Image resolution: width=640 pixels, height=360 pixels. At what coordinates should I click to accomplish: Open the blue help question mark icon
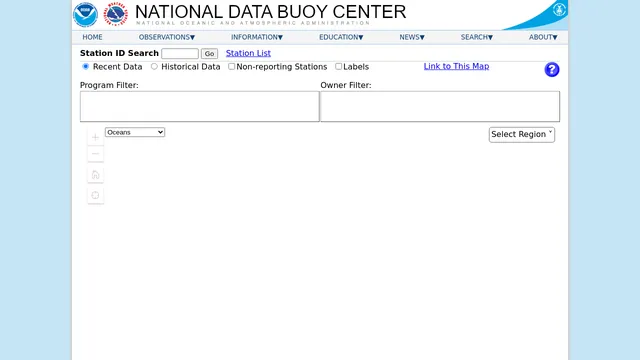[x=551, y=69]
